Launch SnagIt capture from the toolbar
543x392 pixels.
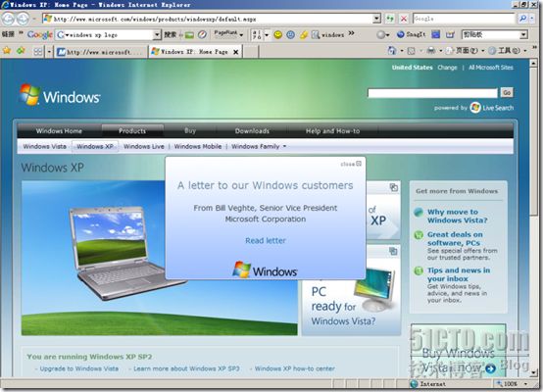click(x=411, y=34)
